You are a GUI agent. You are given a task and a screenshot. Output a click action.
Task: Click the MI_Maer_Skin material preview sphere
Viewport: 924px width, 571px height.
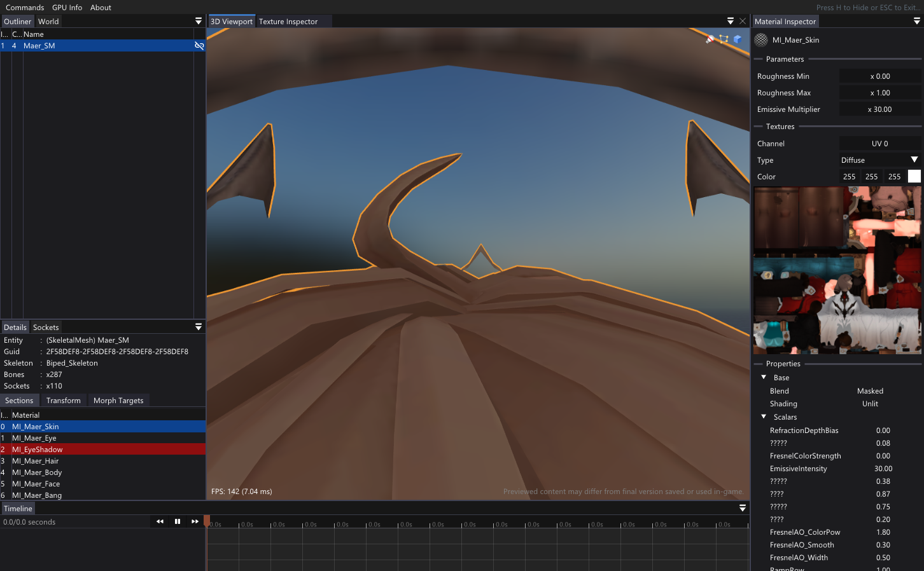(x=760, y=40)
